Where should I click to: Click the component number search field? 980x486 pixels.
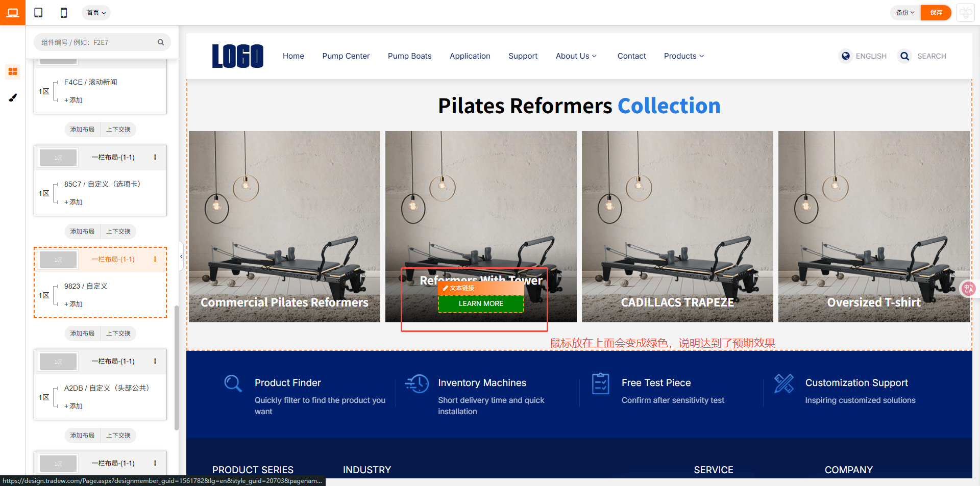point(97,42)
